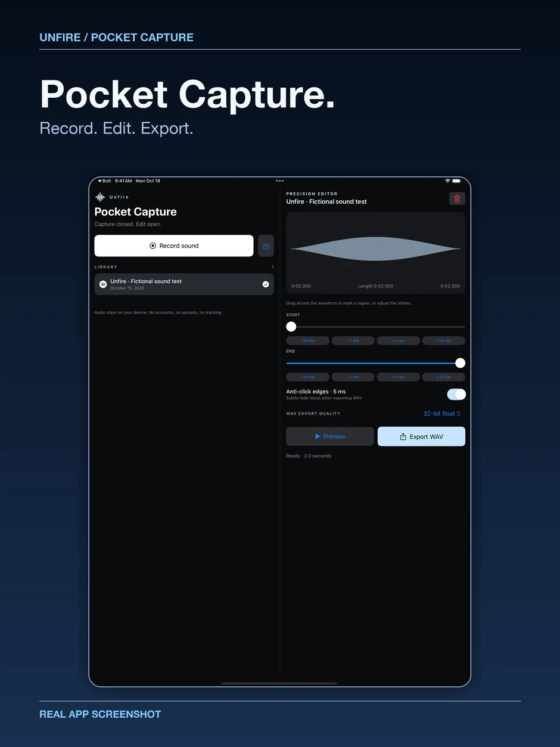Click 'UNFIRE / POCKET CAPTURE' header text

click(116, 37)
